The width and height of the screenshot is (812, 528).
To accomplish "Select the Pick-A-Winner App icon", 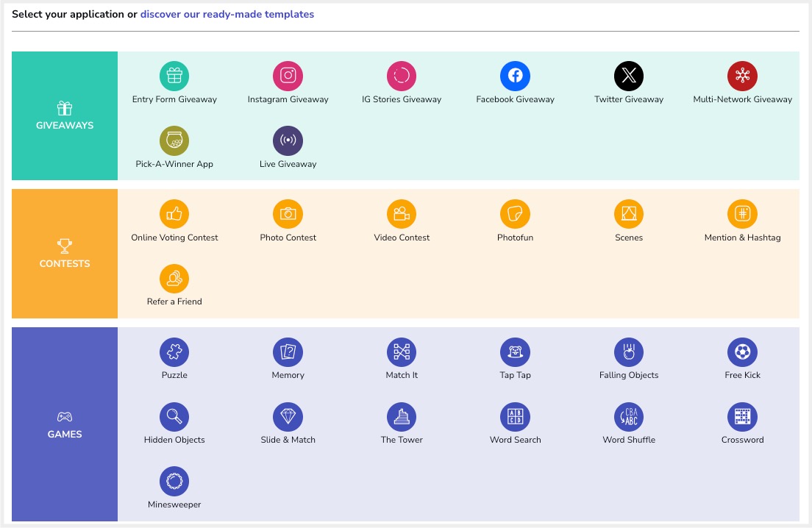I will [x=174, y=141].
